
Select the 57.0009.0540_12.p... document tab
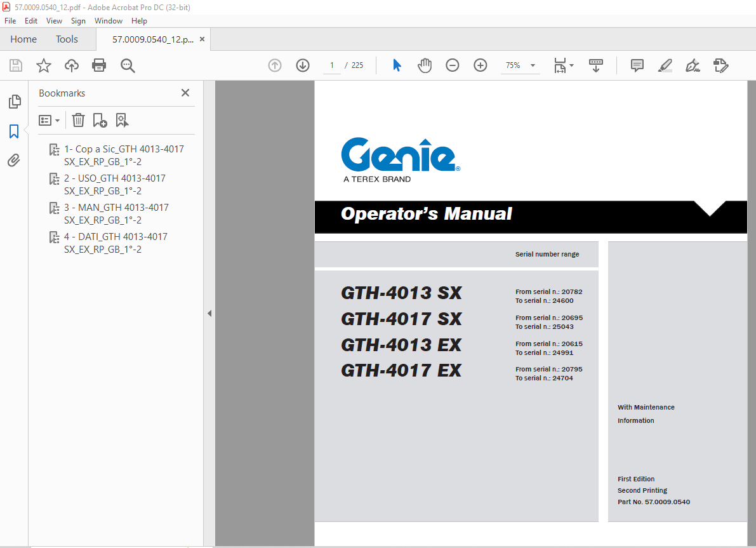(153, 39)
